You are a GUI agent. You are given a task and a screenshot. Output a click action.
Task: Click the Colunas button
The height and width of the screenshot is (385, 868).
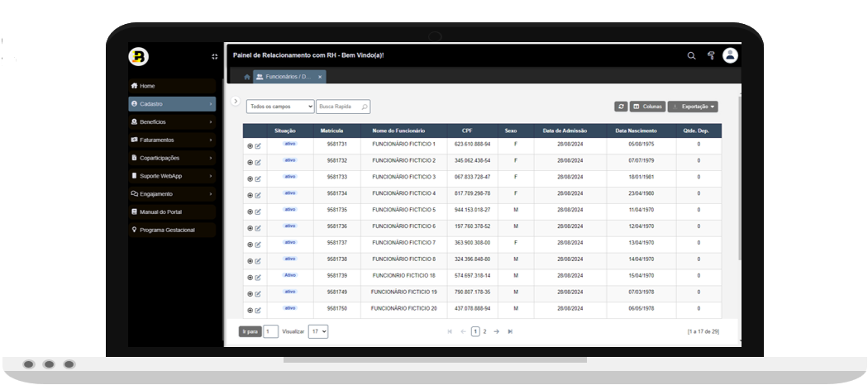[648, 107]
